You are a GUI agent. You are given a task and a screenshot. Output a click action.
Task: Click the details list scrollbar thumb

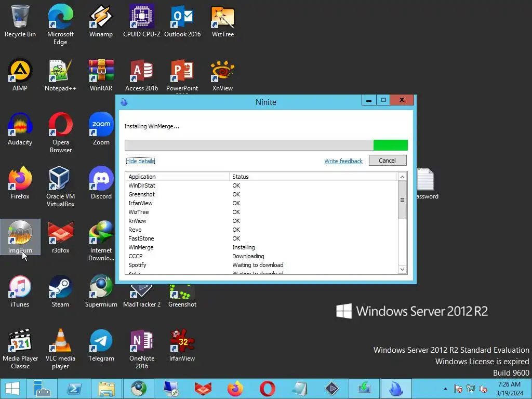point(402,200)
